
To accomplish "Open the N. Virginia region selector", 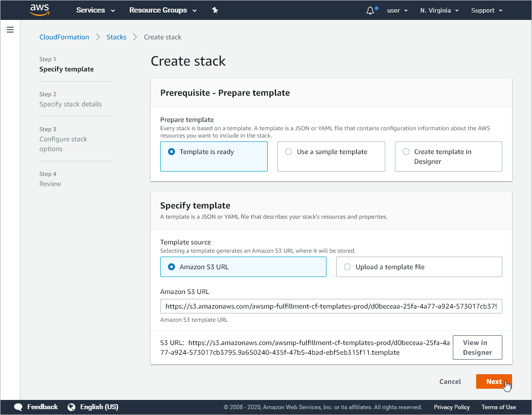I will tap(439, 11).
